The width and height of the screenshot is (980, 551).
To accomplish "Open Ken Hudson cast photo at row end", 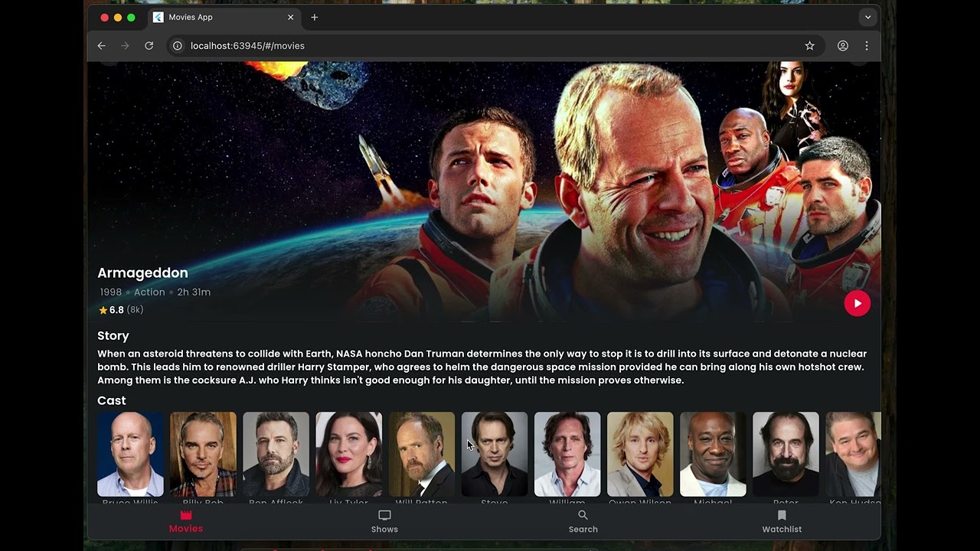I will (853, 454).
